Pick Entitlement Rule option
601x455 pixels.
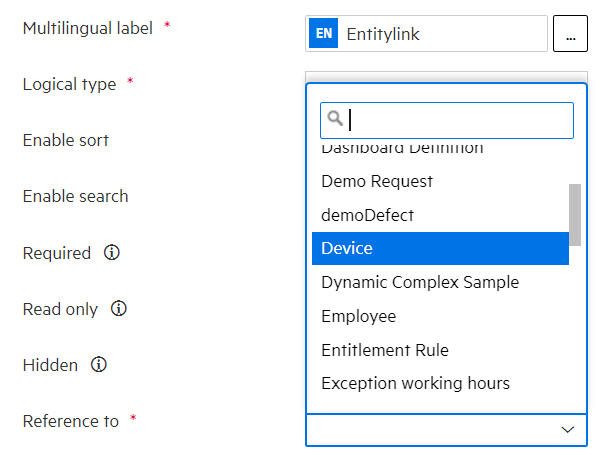440,350
